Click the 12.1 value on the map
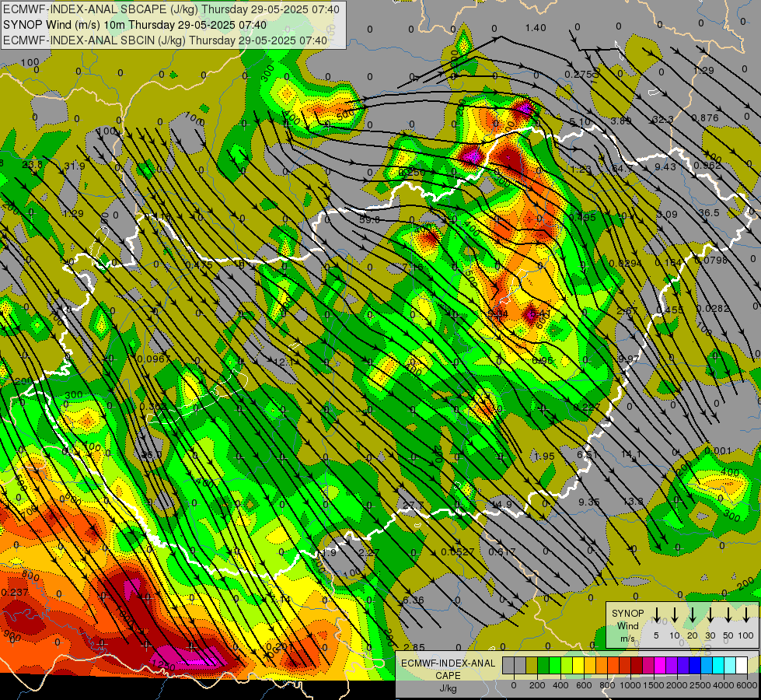This screenshot has width=761, height=700. 284,362
